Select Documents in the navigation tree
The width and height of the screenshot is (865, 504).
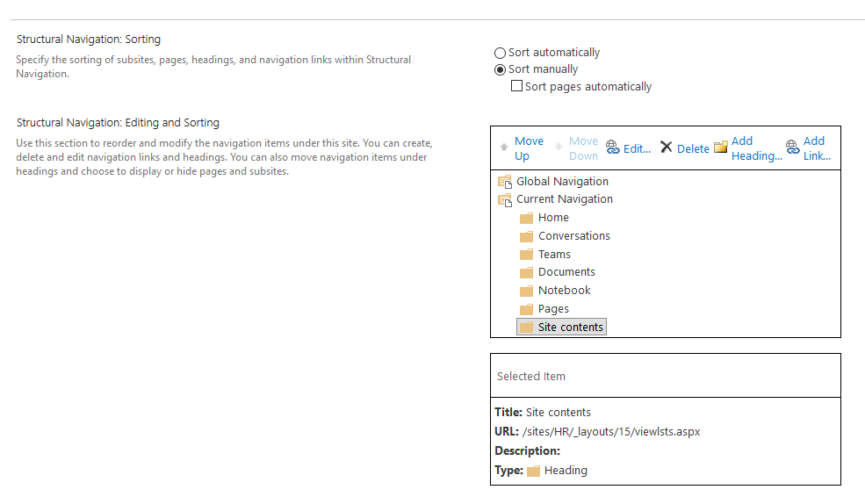(566, 272)
